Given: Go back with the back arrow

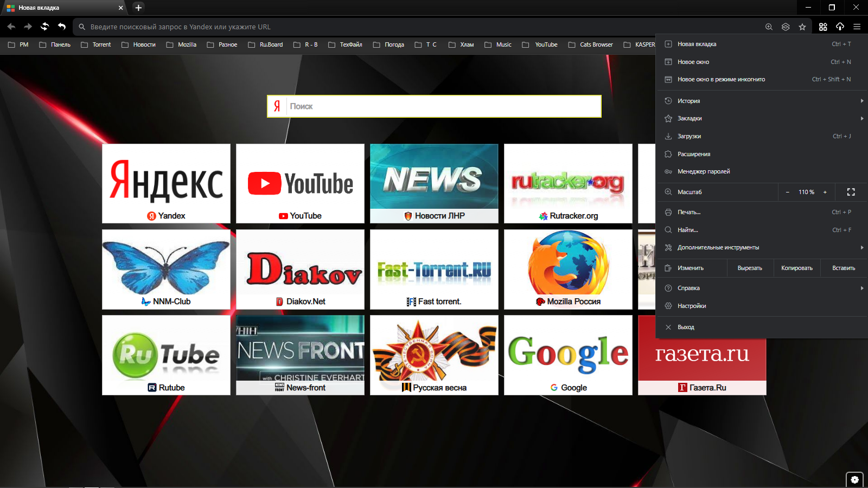Looking at the screenshot, I should pyautogui.click(x=11, y=27).
